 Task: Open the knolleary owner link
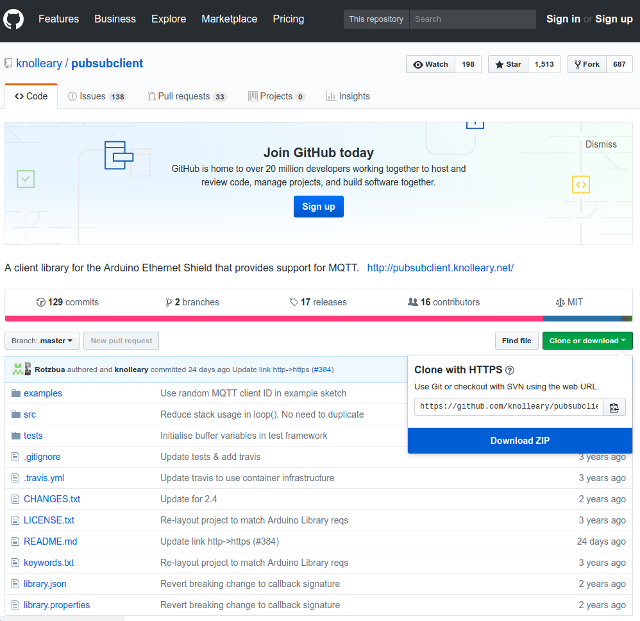pyautogui.click(x=39, y=63)
